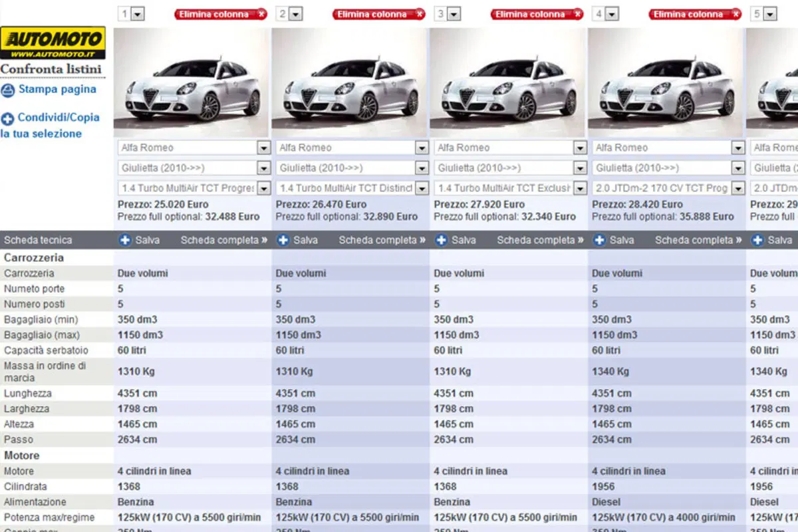Click Prezzo: 28.420 Euro text
This screenshot has height=532, width=798.
pyautogui.click(x=638, y=204)
